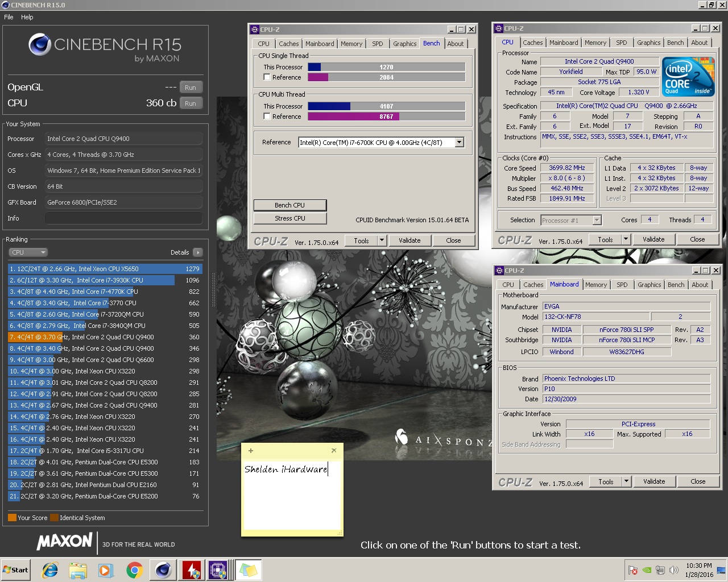Image resolution: width=728 pixels, height=582 pixels.
Task: Open the Ranking CPU dropdown in Cinebench
Action: [x=28, y=252]
